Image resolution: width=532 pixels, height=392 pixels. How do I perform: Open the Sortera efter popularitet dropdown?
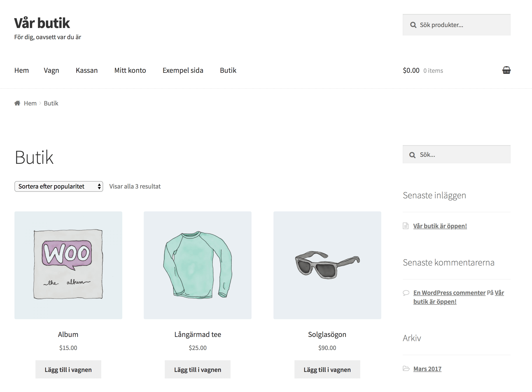tap(59, 186)
